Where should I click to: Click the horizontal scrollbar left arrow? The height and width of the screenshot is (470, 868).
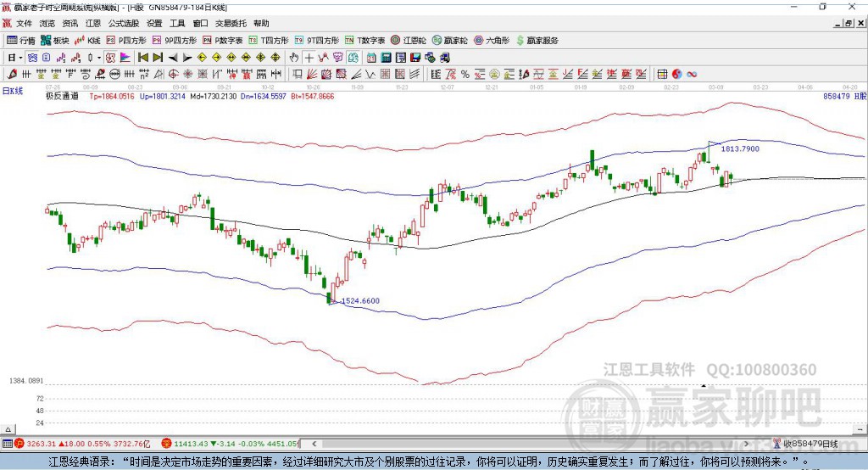[x=314, y=444]
